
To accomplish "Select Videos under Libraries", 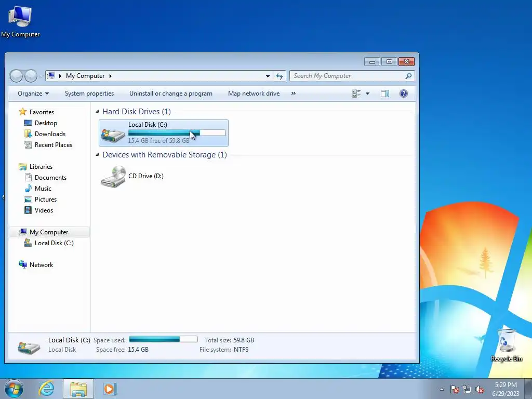I will pos(44,210).
